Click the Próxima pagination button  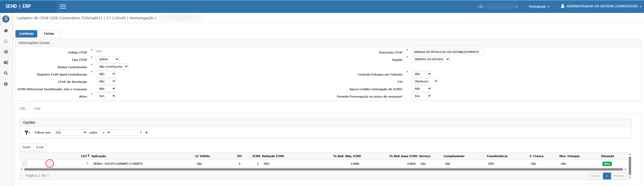click(x=619, y=176)
